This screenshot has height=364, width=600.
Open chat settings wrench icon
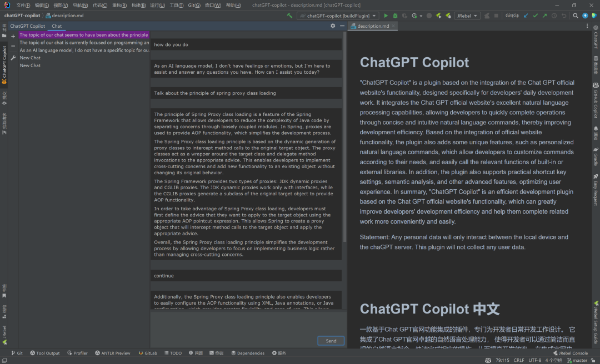(13, 58)
